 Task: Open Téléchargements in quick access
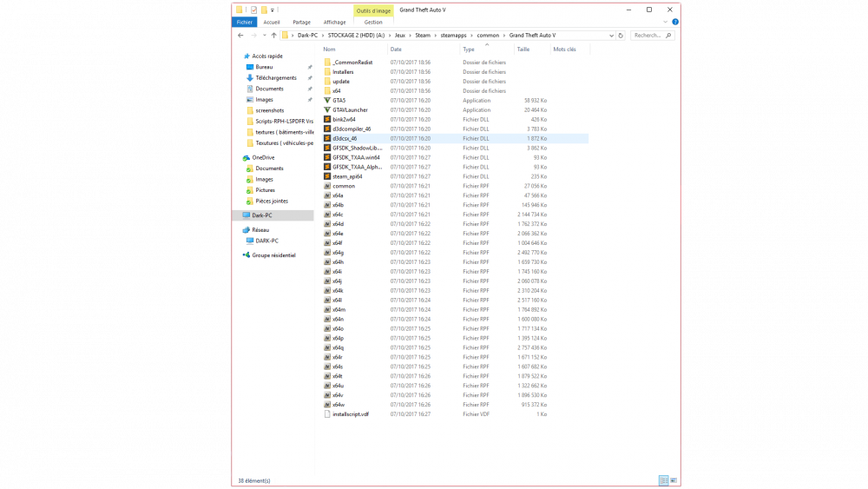(x=276, y=78)
